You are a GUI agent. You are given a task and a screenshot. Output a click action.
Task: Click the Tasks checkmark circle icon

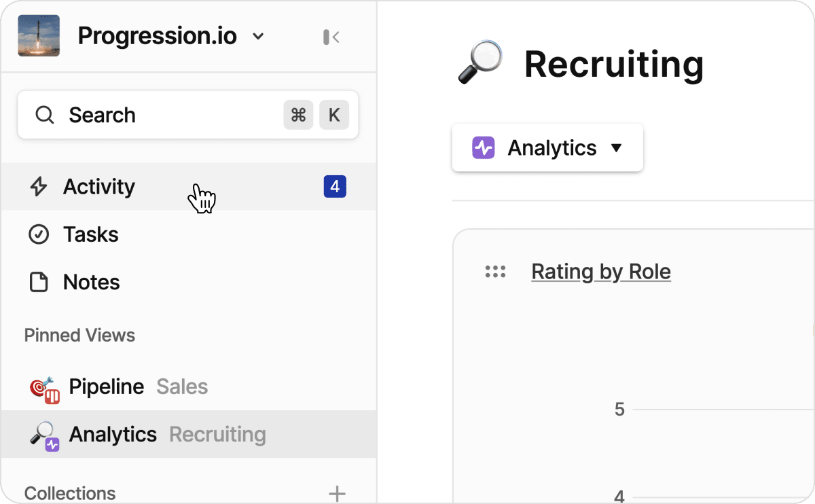[x=39, y=234]
